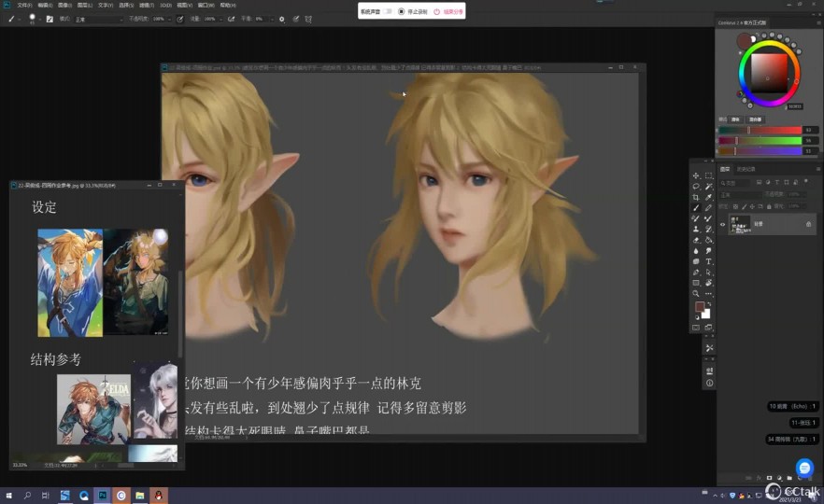Select the Zoom magnifier tool
824x504 pixels.
point(696,293)
